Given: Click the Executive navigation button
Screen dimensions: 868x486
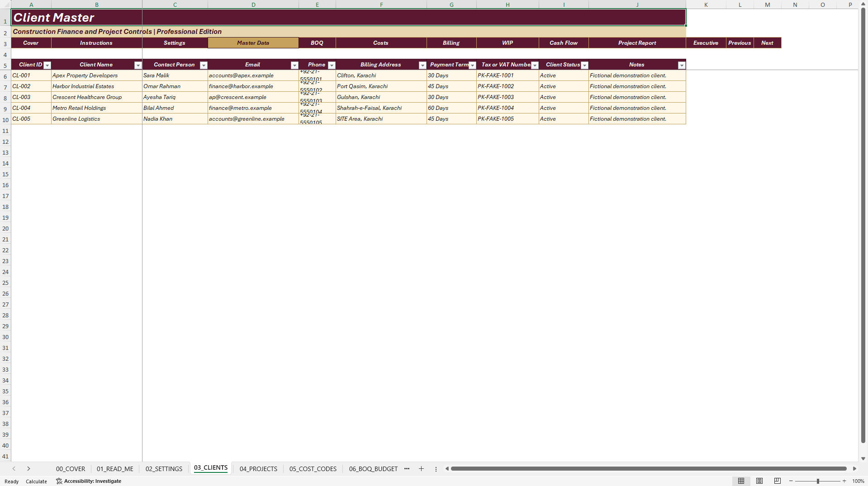Looking at the screenshot, I should pyautogui.click(x=706, y=43).
